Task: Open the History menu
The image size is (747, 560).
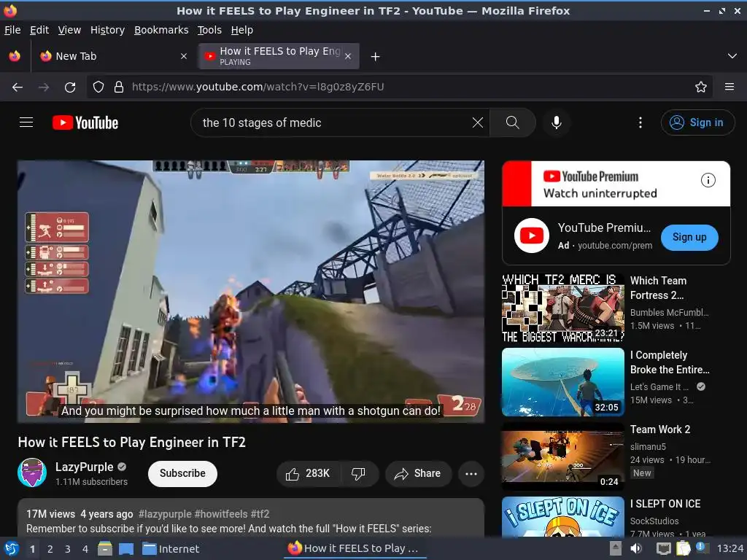Action: pos(107,30)
